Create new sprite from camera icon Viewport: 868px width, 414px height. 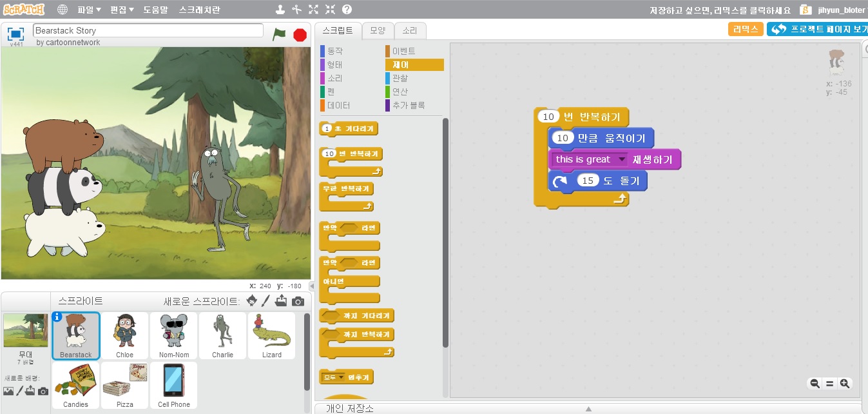pos(298,301)
